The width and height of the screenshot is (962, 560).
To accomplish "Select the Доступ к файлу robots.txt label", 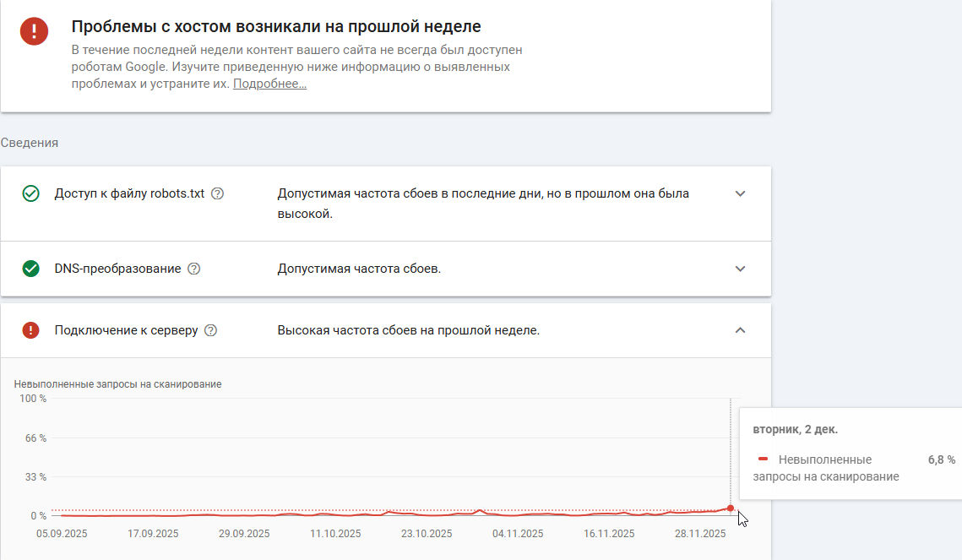I will tap(129, 193).
